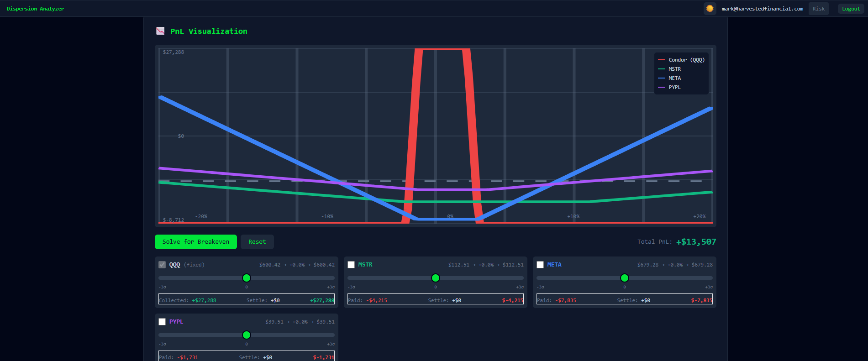Click the -20% x-axis label
868x361 pixels.
pyautogui.click(x=201, y=216)
